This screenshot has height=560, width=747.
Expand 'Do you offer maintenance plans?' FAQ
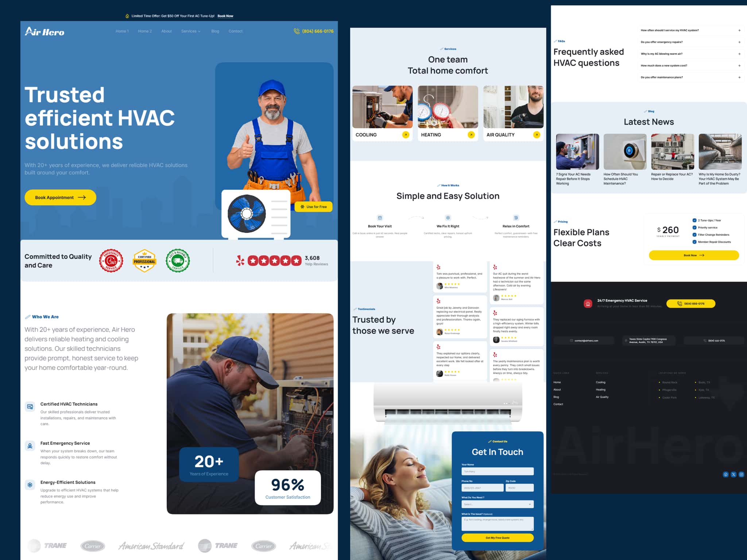(691, 77)
